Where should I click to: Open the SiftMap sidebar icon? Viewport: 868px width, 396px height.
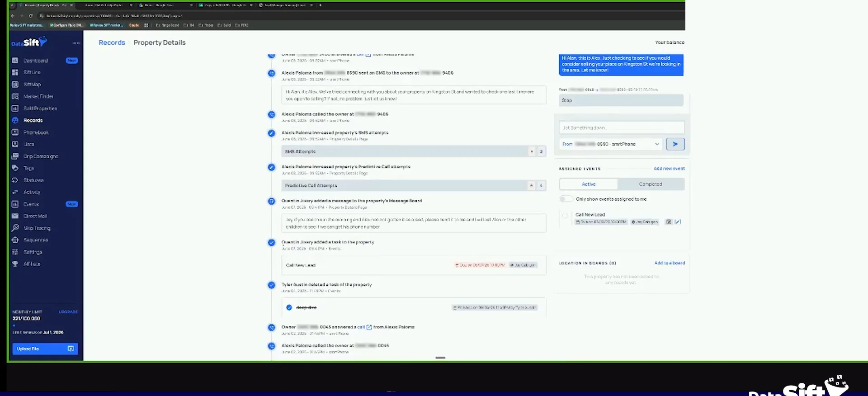point(15,85)
